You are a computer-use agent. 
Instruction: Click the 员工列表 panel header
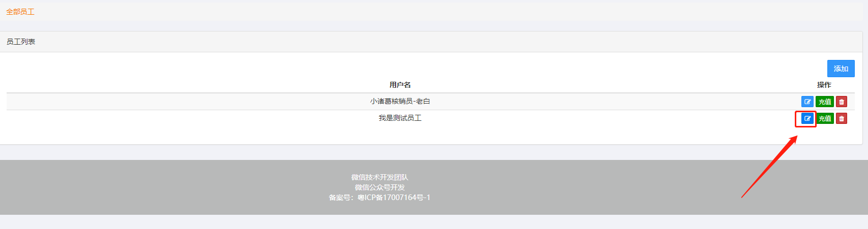tap(431, 42)
